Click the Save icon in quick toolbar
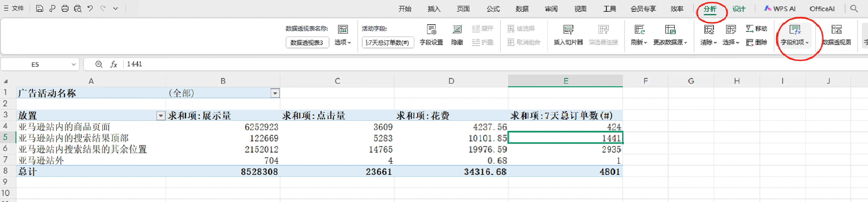 40,9
